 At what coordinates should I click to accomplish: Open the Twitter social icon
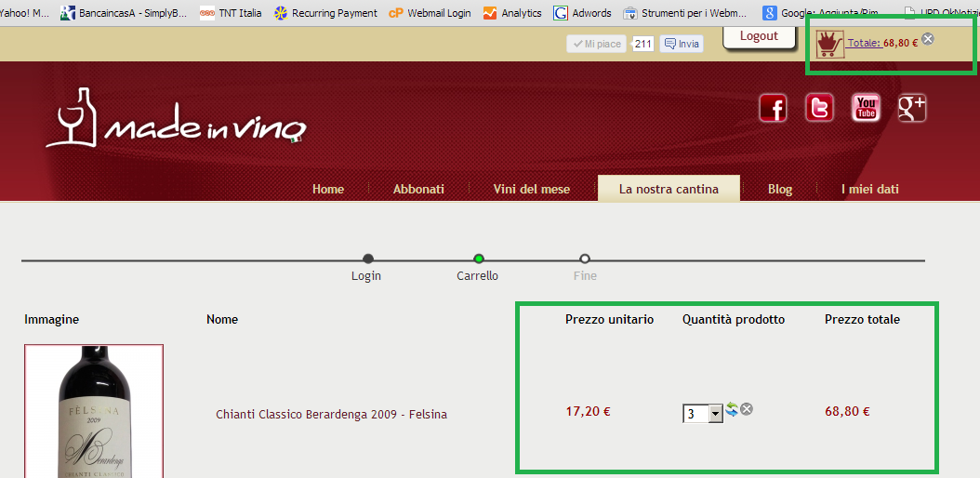tap(819, 108)
